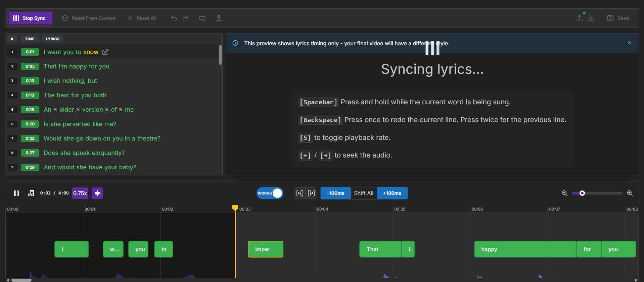Open the AI captions tool icon
Viewport: 644px width, 282px height.
pos(202,18)
